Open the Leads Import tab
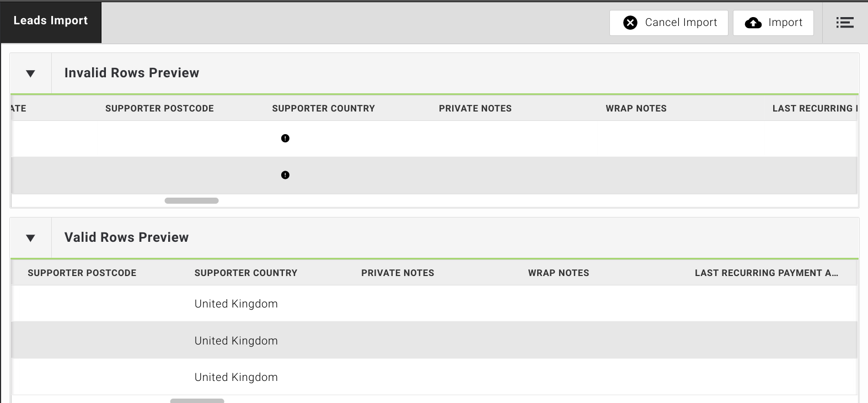868x403 pixels. tap(51, 21)
